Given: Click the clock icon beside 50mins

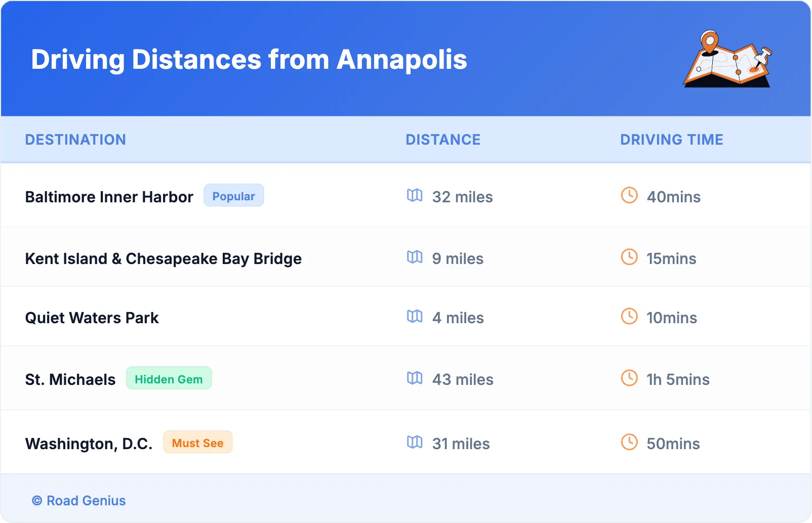Looking at the screenshot, I should coord(629,442).
